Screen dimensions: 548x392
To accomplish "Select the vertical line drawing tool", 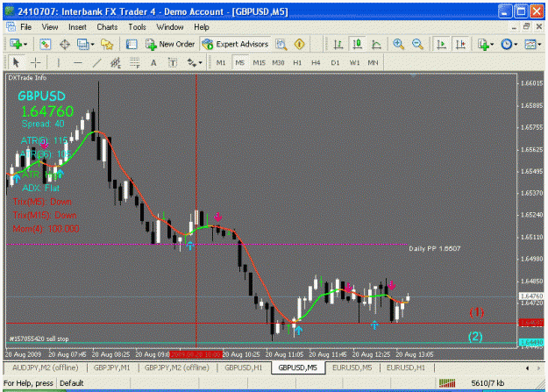I will [x=59, y=62].
